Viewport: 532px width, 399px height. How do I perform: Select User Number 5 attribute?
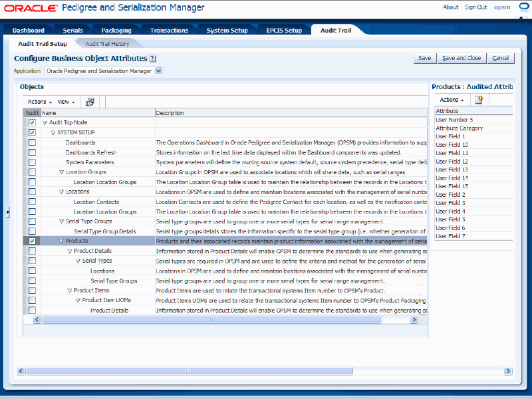point(473,120)
